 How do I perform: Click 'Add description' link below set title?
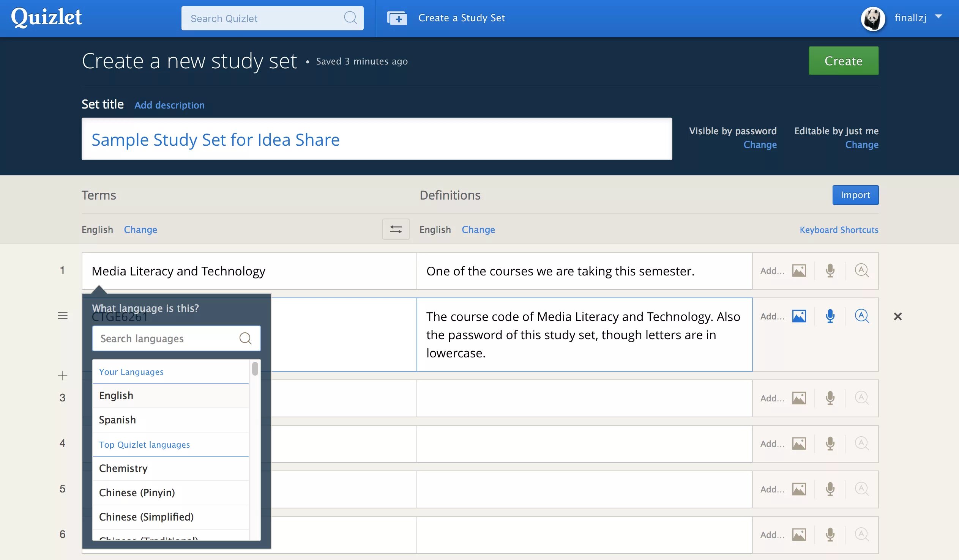coord(169,105)
